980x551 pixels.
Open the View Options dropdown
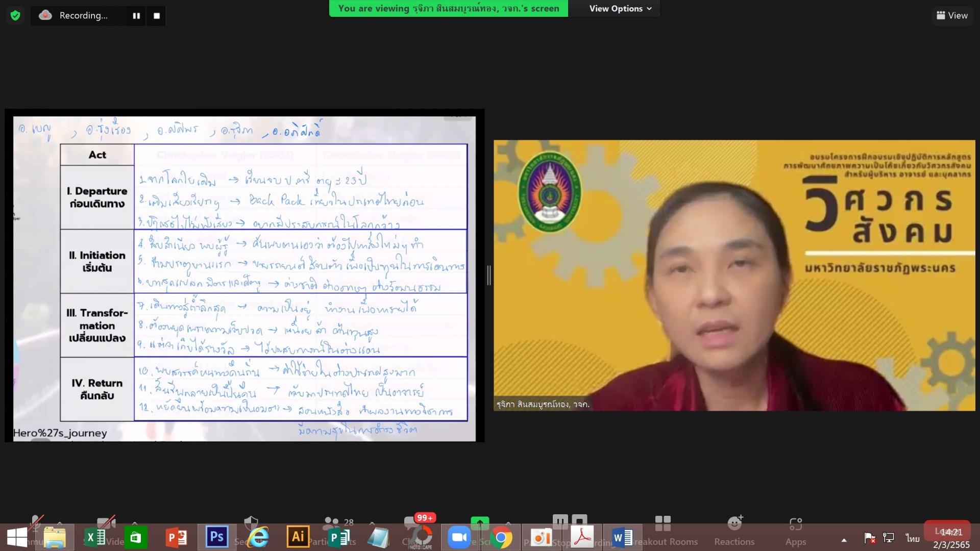click(620, 9)
